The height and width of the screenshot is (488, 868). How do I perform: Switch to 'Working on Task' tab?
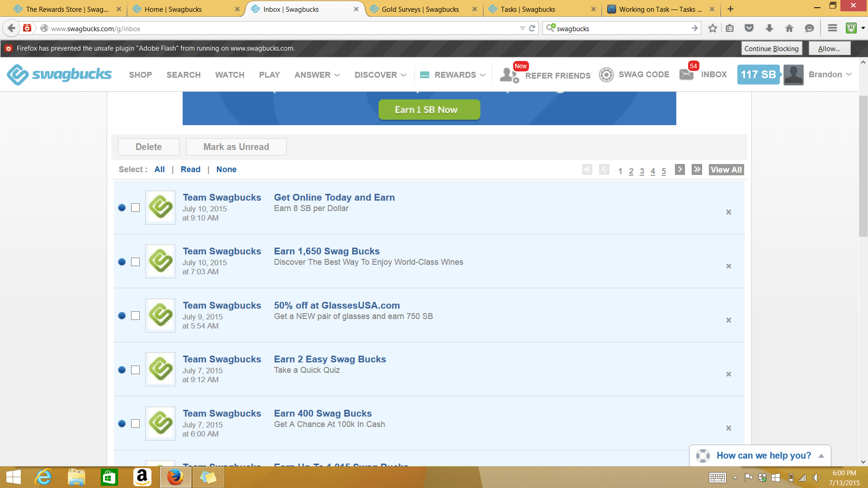coord(660,9)
